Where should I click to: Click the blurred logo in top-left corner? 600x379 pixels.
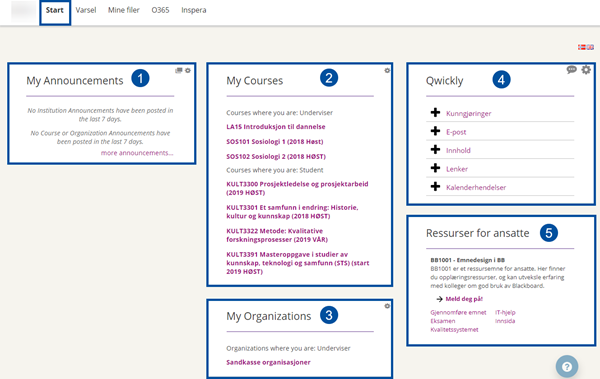(23, 11)
